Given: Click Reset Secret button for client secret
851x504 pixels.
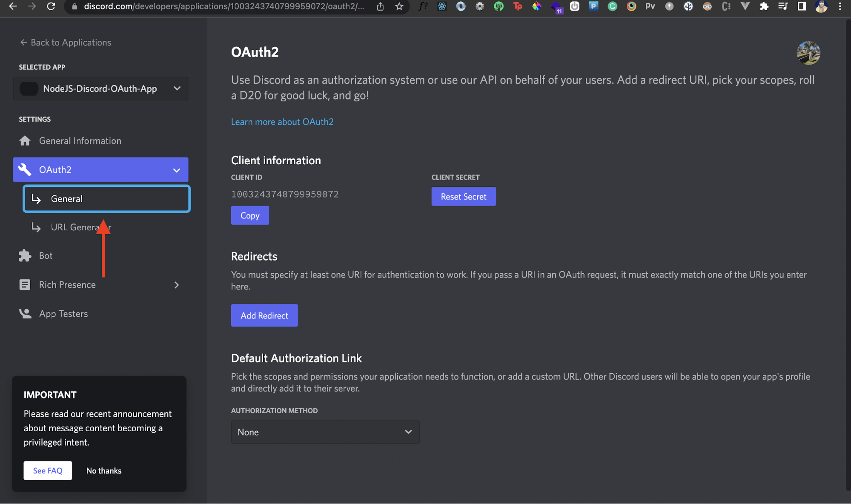Looking at the screenshot, I should click(464, 196).
